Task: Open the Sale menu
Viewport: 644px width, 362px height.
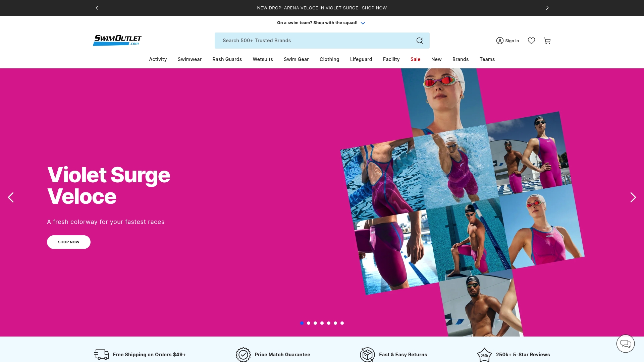Action: (x=415, y=59)
